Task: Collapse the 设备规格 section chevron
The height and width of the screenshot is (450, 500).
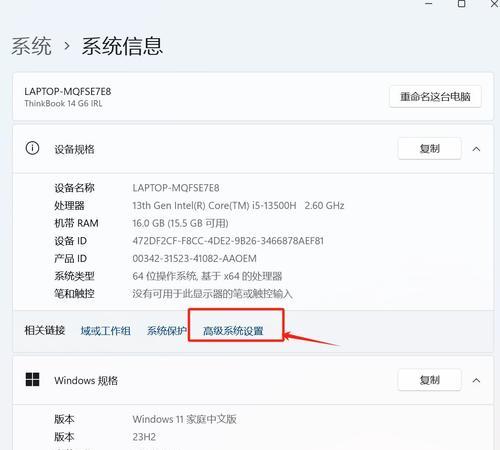Action: click(x=476, y=149)
